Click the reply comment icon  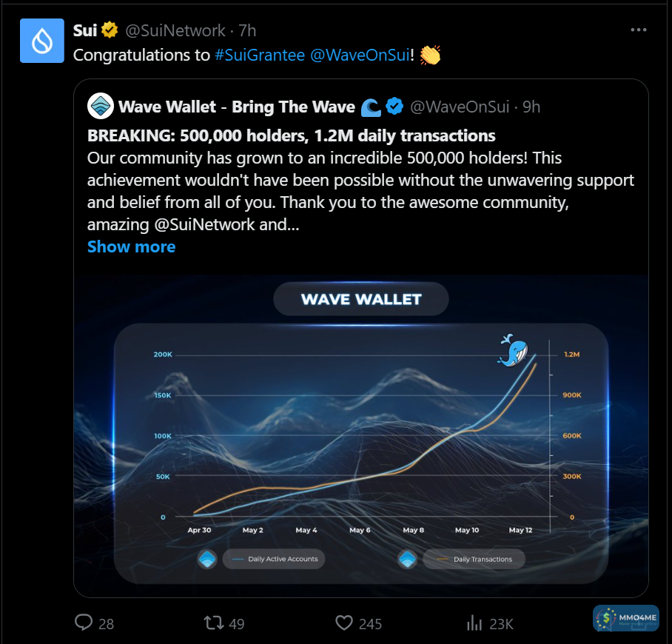click(84, 623)
